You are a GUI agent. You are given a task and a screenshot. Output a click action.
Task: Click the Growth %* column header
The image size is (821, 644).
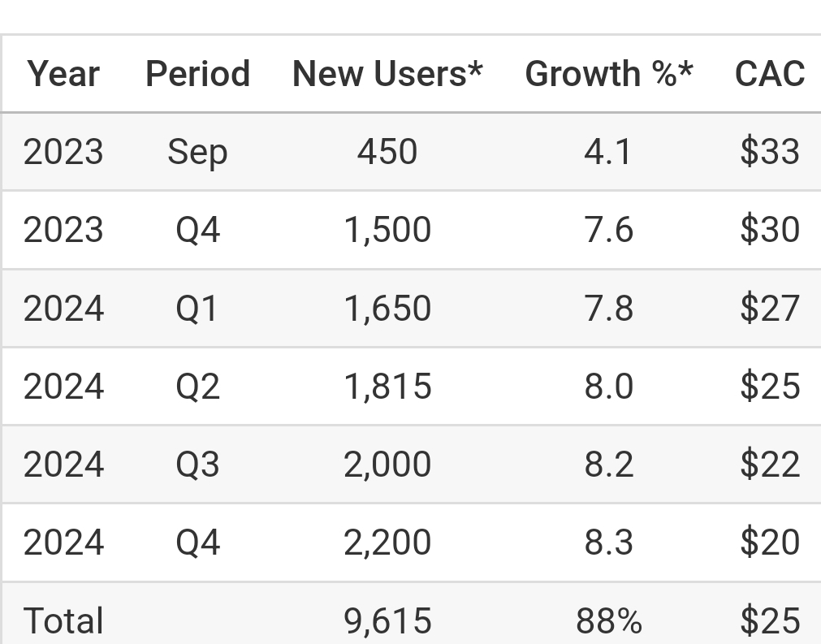coord(609,74)
